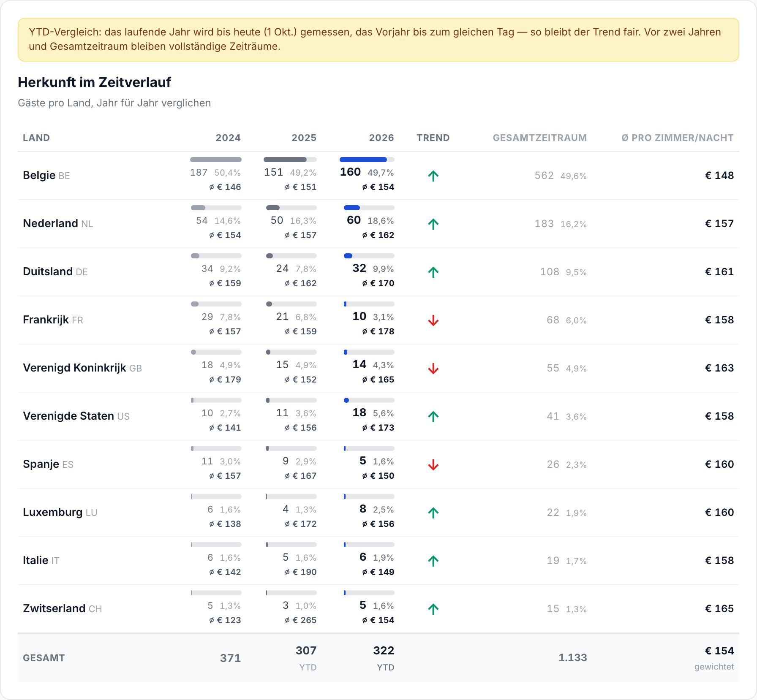Viewport: 757px width, 700px height.
Task: Click the trend up-arrow in the Nederland row
Action: tap(433, 224)
